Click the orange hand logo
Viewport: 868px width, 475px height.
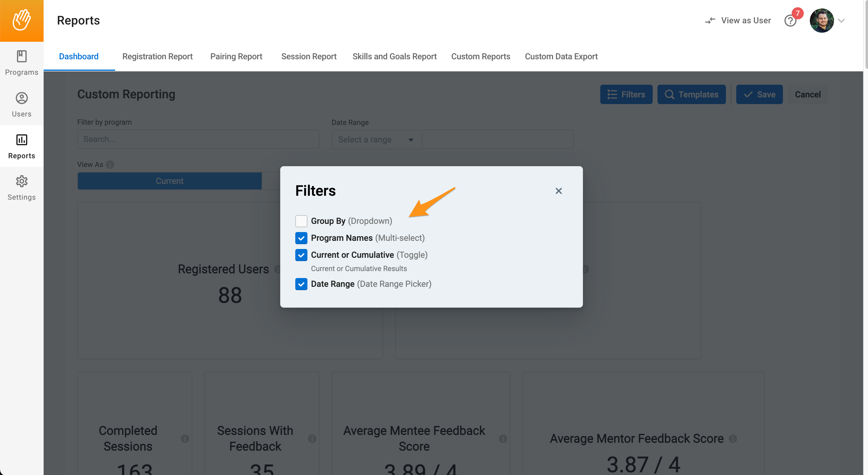click(22, 21)
